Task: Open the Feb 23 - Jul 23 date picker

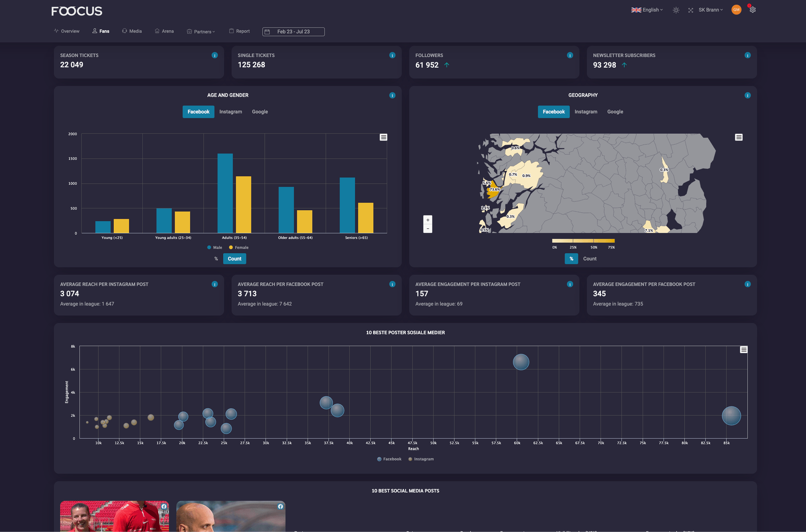Action: coord(293,32)
